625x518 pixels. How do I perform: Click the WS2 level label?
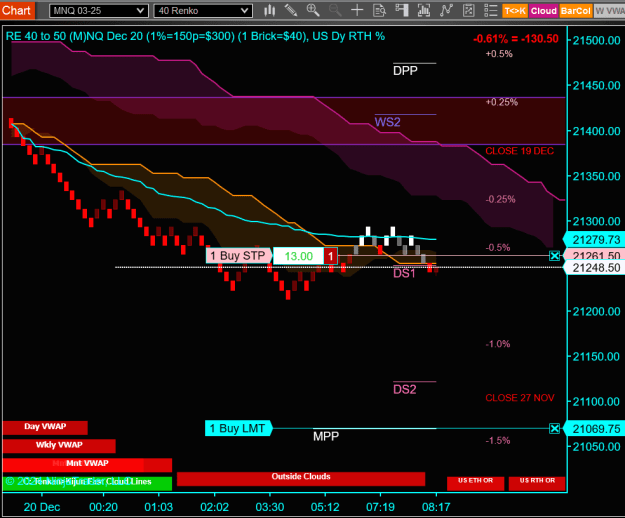387,122
